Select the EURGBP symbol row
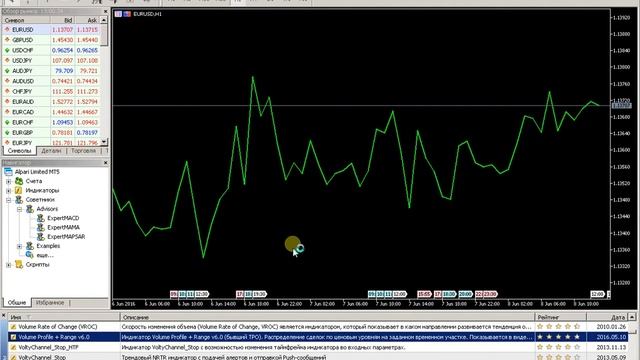This screenshot has width=640, height=360. [51, 133]
